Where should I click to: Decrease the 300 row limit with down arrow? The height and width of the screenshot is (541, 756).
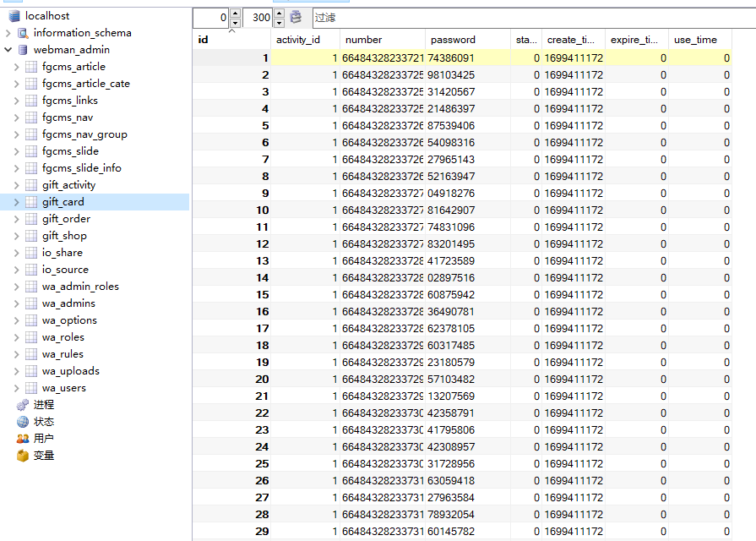[279, 23]
